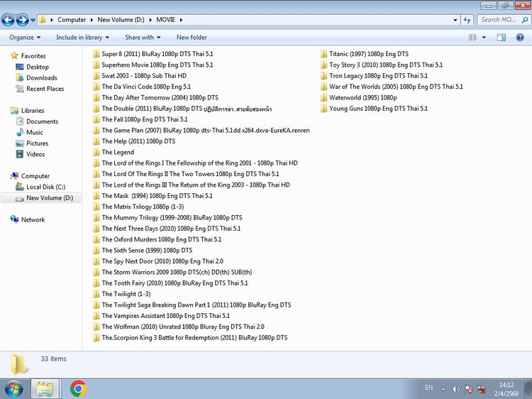The image size is (532, 399).
Task: Open the Share with menu
Action: (x=143, y=38)
